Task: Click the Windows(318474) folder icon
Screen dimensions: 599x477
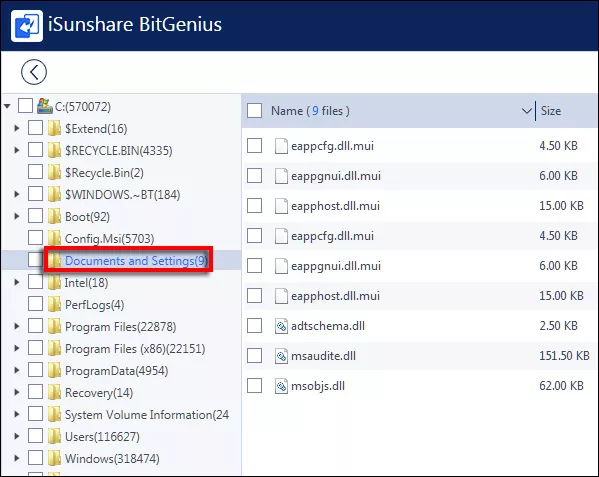Action: tap(54, 458)
